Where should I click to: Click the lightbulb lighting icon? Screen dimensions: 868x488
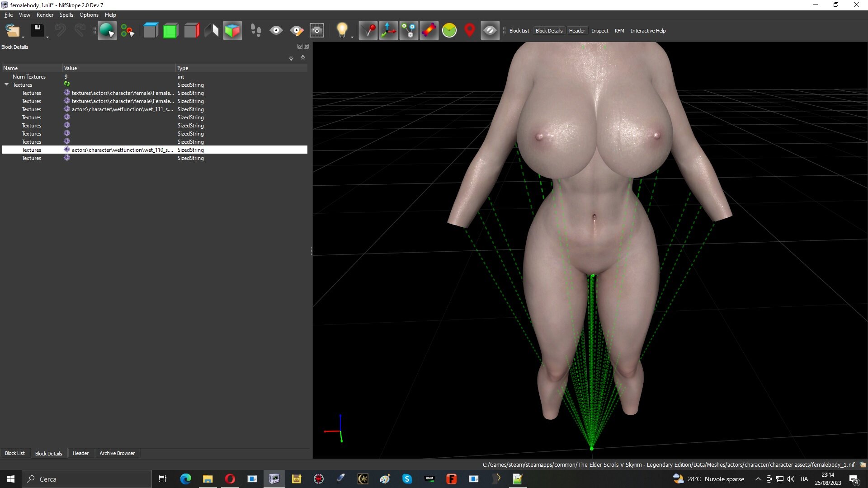click(x=342, y=31)
